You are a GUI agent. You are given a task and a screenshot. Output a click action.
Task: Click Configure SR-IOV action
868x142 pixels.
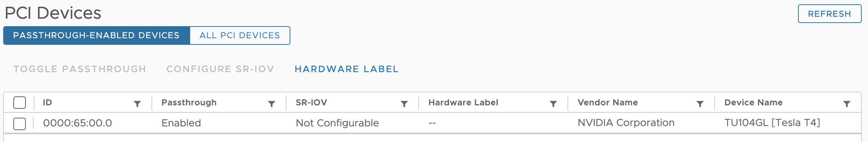(x=220, y=69)
